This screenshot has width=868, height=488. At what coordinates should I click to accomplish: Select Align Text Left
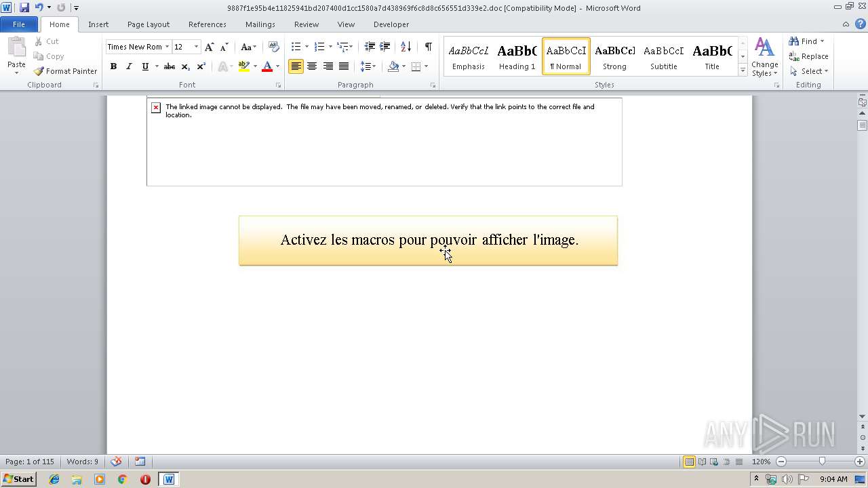(296, 66)
